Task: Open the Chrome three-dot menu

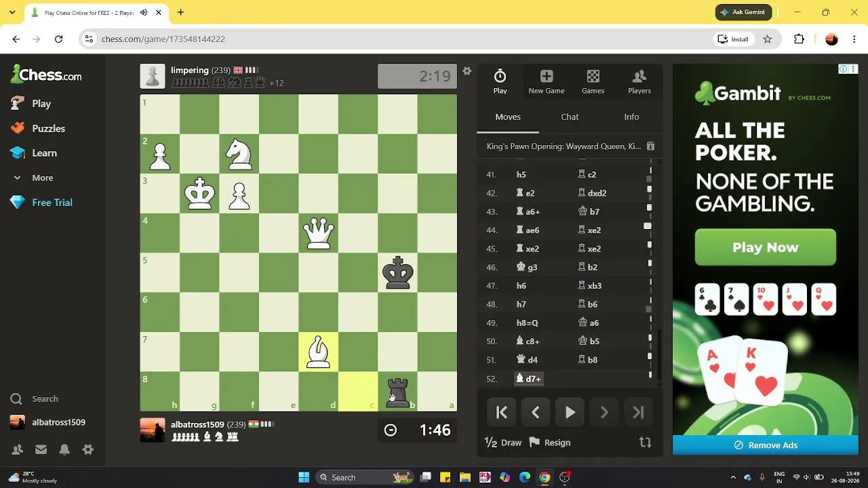Action: coord(853,39)
